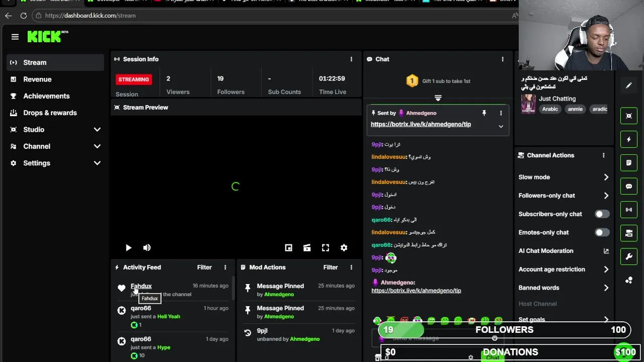This screenshot has width=644, height=362.
Task: Open the Session Info three-dot menu
Action: [x=351, y=59]
